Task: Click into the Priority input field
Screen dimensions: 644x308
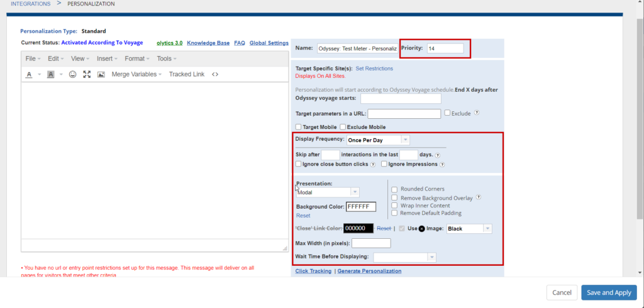Action: tap(445, 48)
